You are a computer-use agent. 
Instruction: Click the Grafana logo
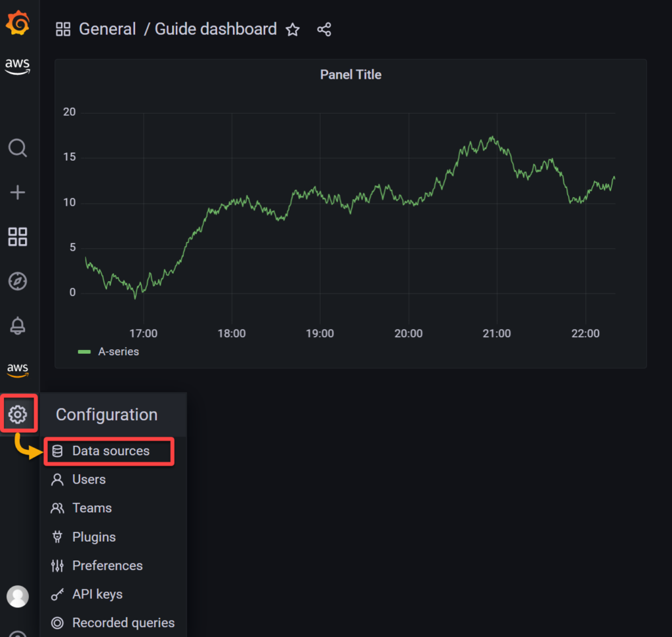click(18, 22)
